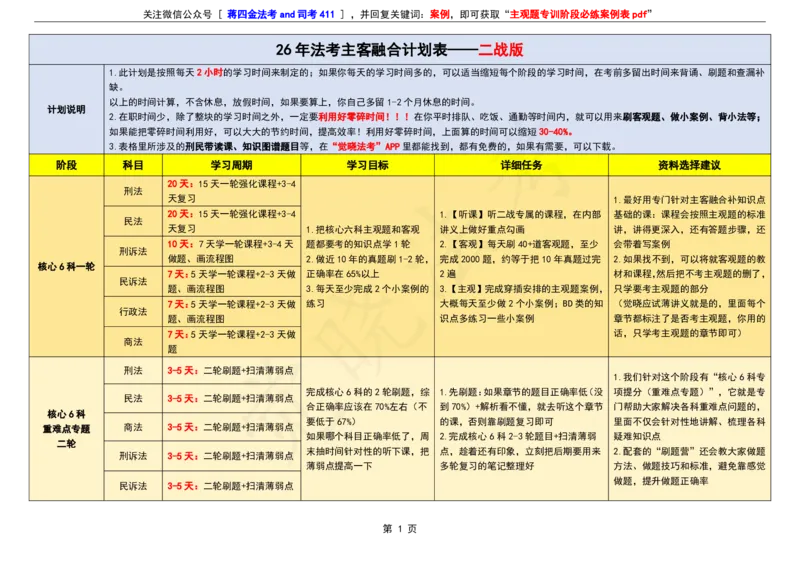Click the 3-5天 cycle cell in second-round 刑诉法 row

232,456
